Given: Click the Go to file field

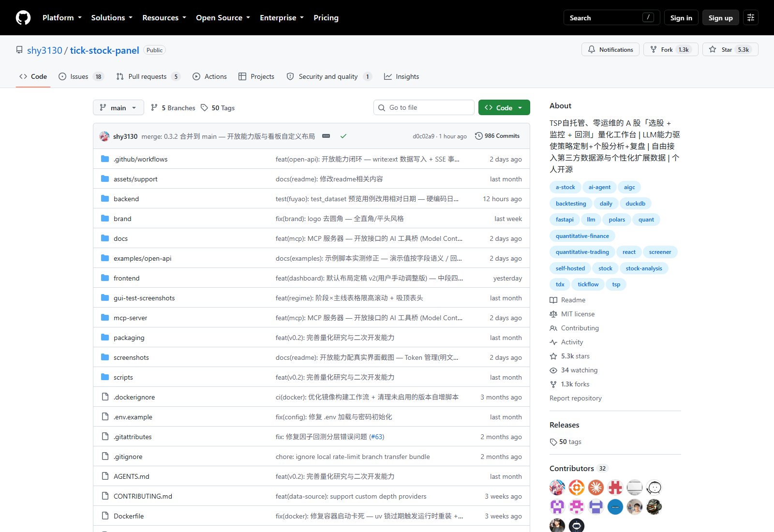Looking at the screenshot, I should [x=424, y=107].
